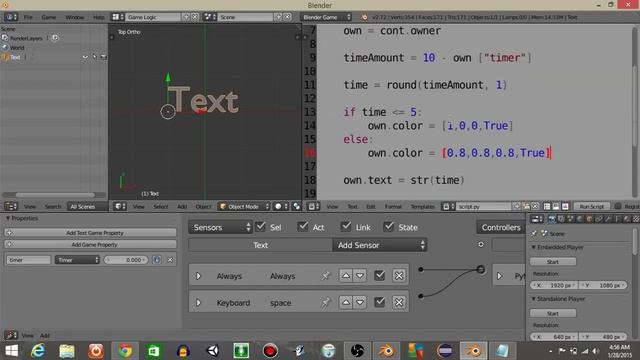Open the screen layout browser icon beside Game Logic
This screenshot has height=360, width=640.
click(x=118, y=17)
